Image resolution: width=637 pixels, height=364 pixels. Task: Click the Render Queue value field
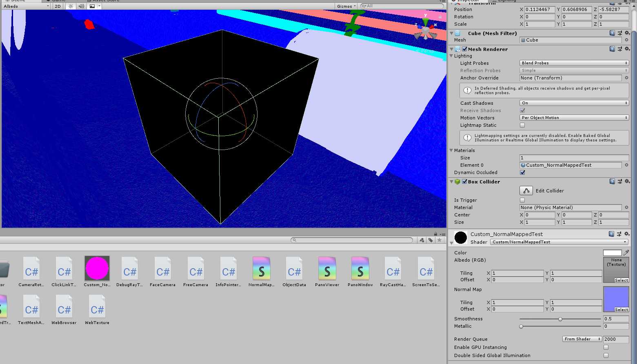click(x=616, y=339)
